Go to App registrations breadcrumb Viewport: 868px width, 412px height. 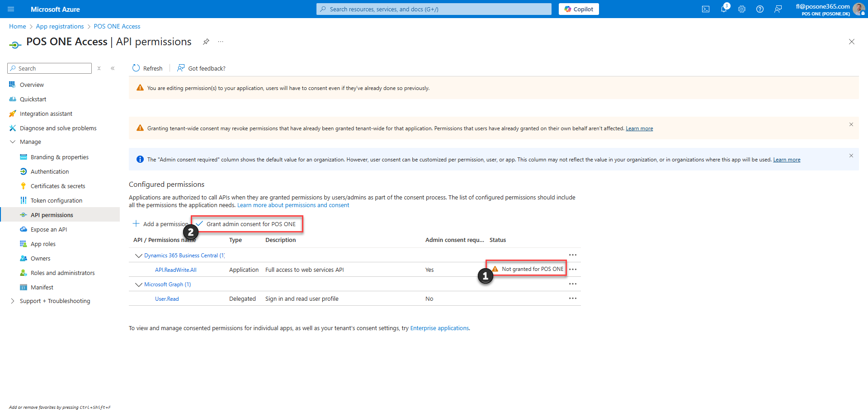[60, 26]
